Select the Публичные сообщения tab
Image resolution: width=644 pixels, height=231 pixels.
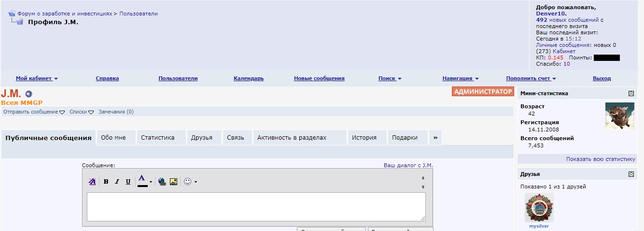tap(48, 138)
